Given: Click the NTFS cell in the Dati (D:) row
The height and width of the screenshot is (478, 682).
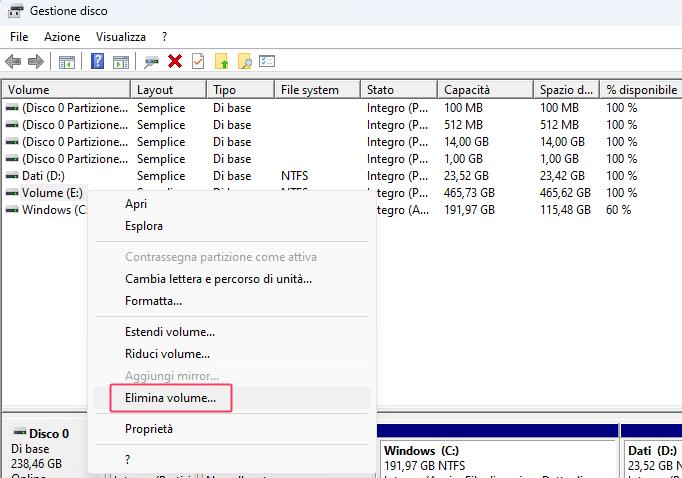Looking at the screenshot, I should pos(294,176).
